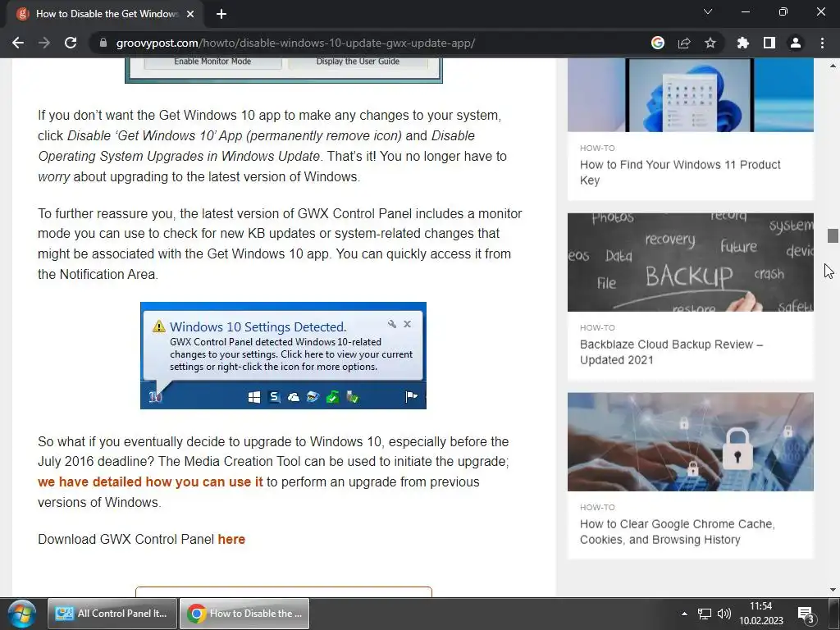
Task: Click the page scrollbar thumb
Action: pos(833,235)
